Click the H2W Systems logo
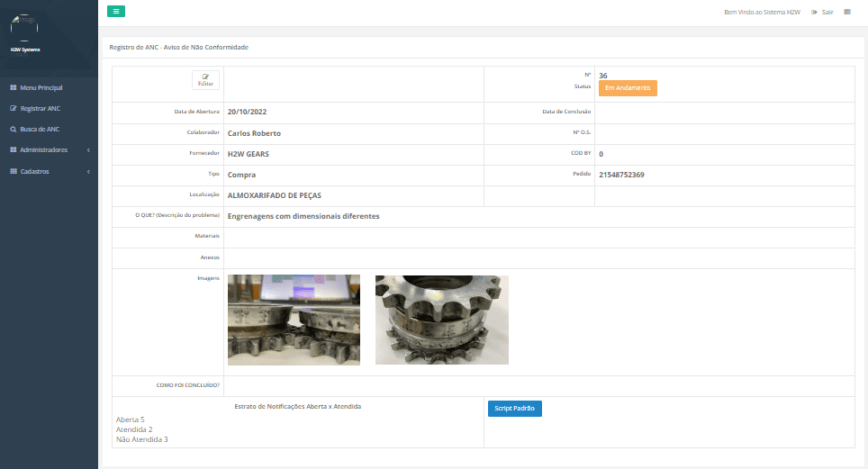 pos(24,28)
